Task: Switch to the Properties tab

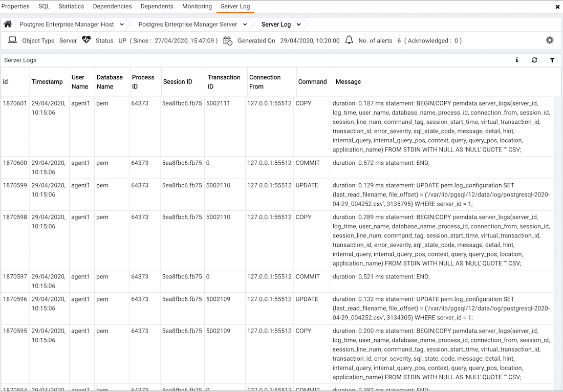Action: (x=16, y=6)
